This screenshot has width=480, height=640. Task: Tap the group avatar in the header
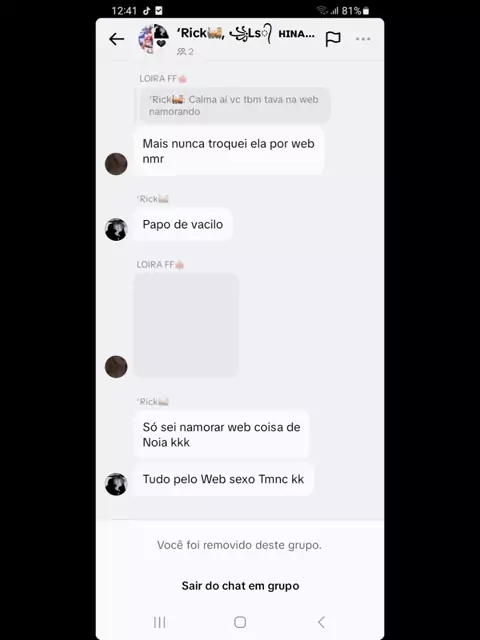click(153, 39)
